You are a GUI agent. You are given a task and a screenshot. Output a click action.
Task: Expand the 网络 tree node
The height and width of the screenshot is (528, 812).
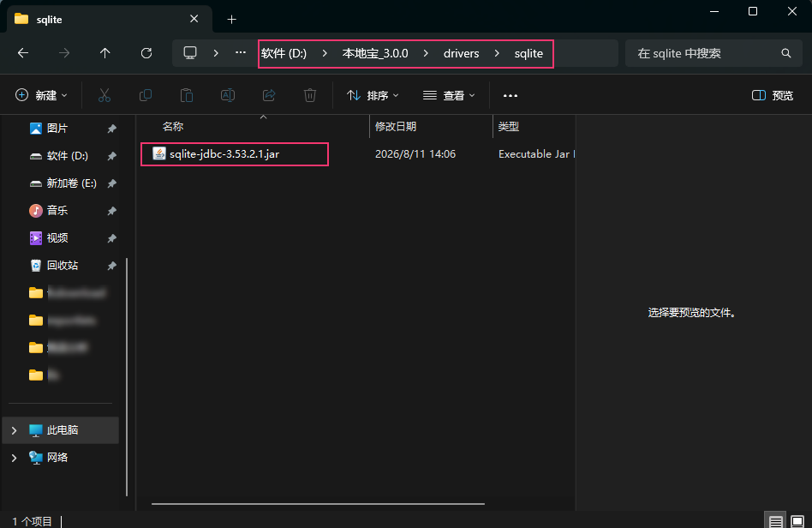click(14, 458)
